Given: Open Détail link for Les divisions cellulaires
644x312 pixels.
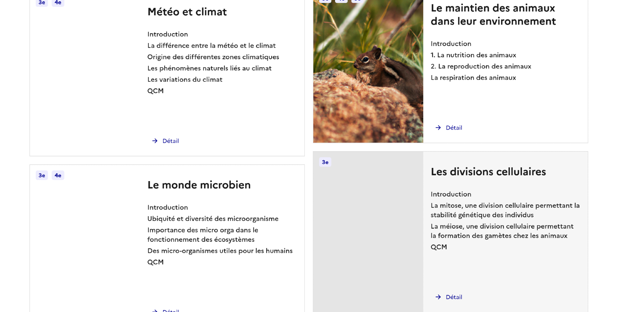Looking at the screenshot, I should (x=454, y=297).
